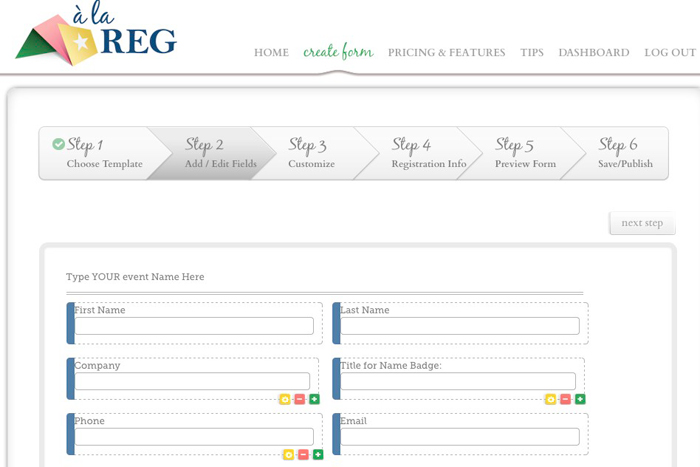Click the First Name input field
The image size is (700, 467).
coord(195,326)
